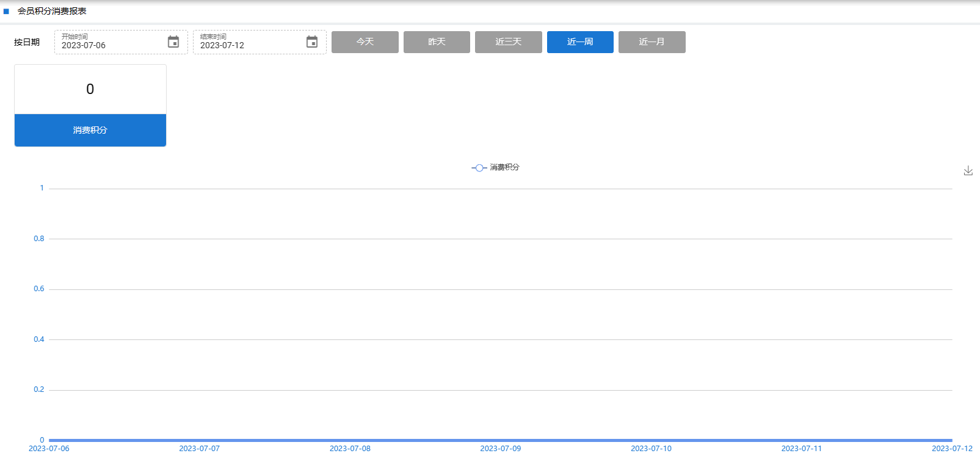Screen dimensions: 980x467
Task: Click x-axis label 2023-07-11
Action: (802, 449)
